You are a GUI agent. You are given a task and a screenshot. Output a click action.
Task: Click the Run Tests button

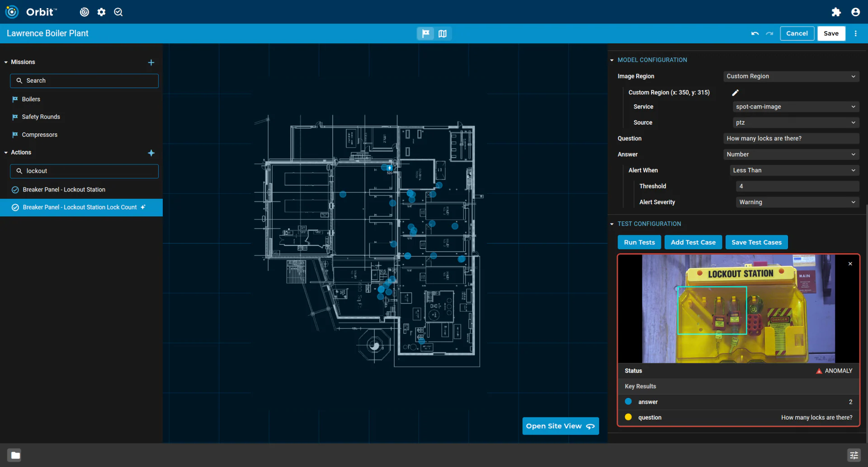tap(639, 243)
